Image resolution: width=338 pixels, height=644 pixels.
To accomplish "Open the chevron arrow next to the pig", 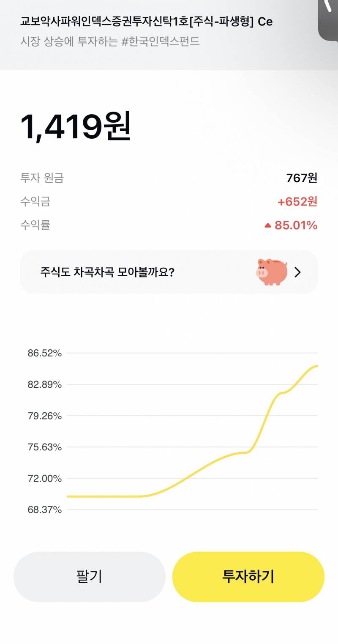I will (x=298, y=272).
